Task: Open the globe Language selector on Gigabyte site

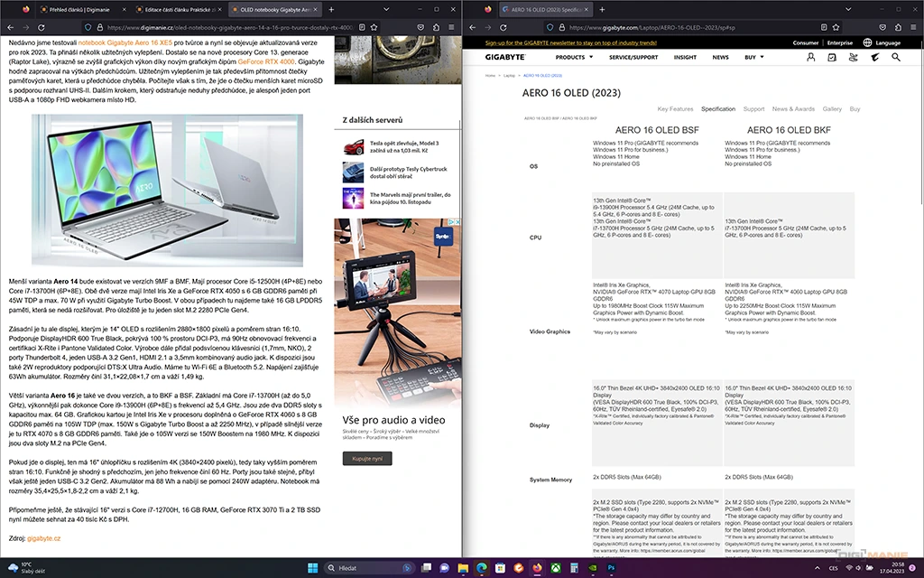Action: 867,42
